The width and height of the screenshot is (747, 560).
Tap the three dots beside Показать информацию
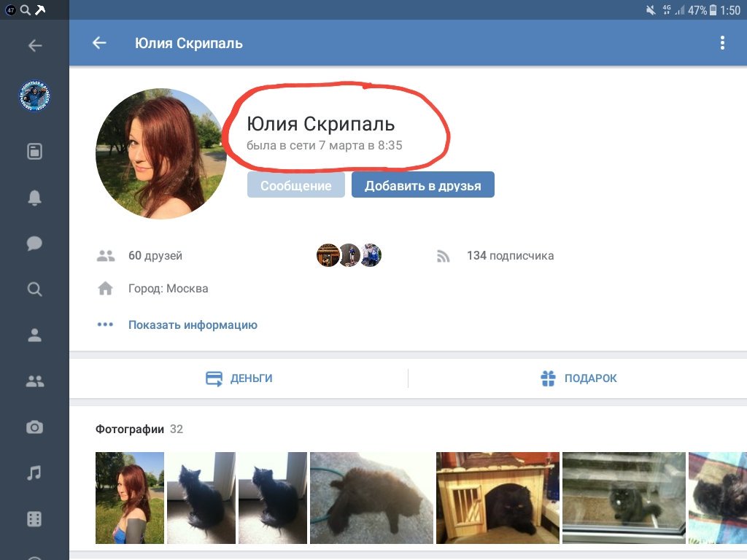(x=105, y=324)
